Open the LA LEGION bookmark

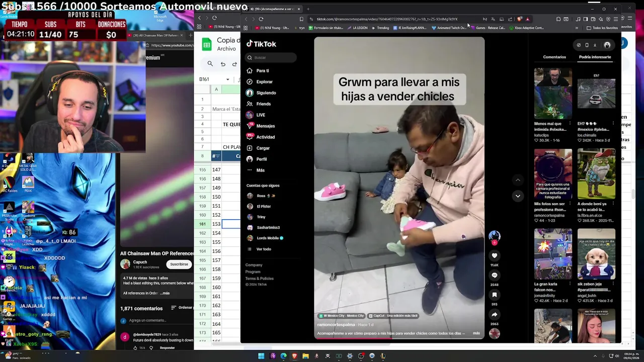point(358,28)
